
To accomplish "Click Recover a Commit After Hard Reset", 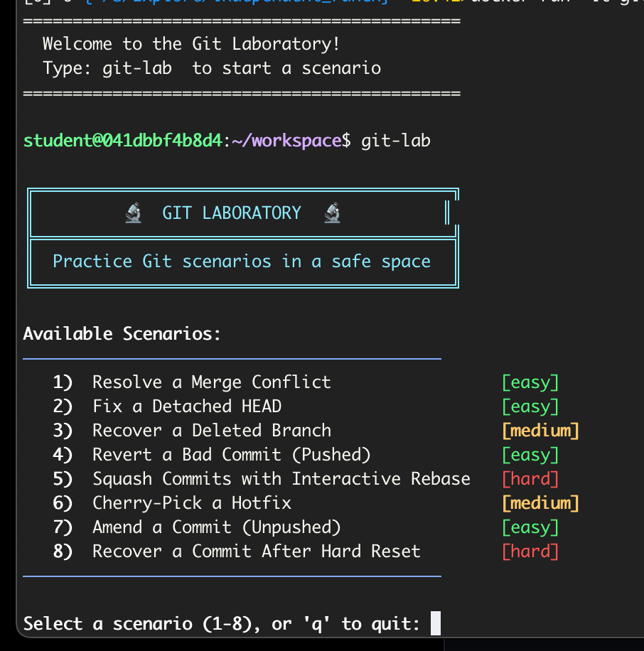I will pos(256,552).
